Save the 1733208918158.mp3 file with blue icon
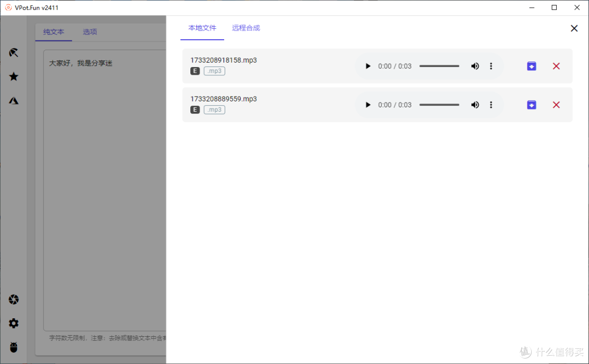This screenshot has height=364, width=589. pyautogui.click(x=532, y=66)
